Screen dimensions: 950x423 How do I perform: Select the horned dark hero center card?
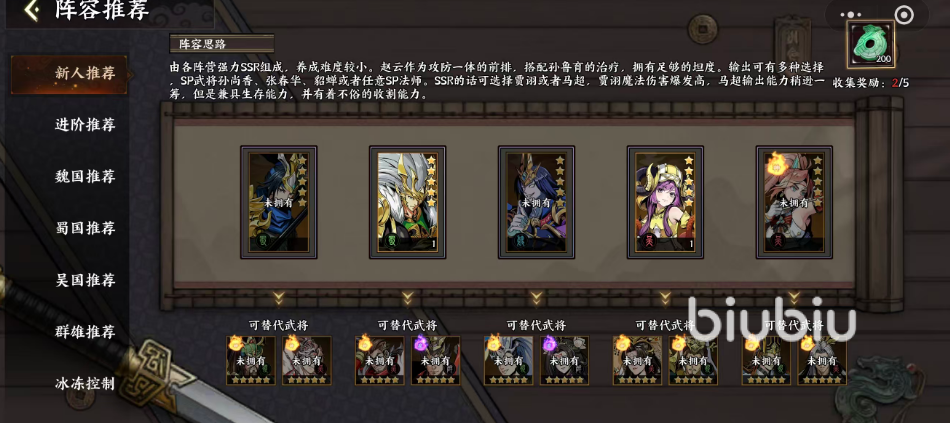536,202
